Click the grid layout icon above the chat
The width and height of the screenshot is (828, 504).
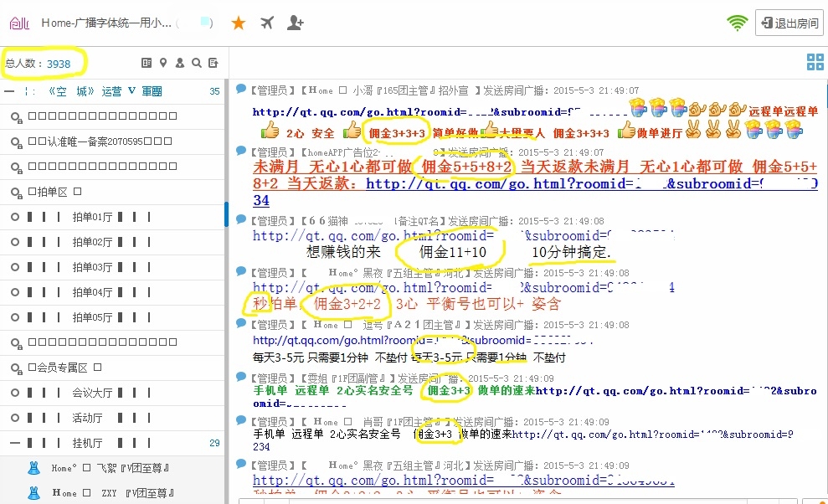pos(815,63)
